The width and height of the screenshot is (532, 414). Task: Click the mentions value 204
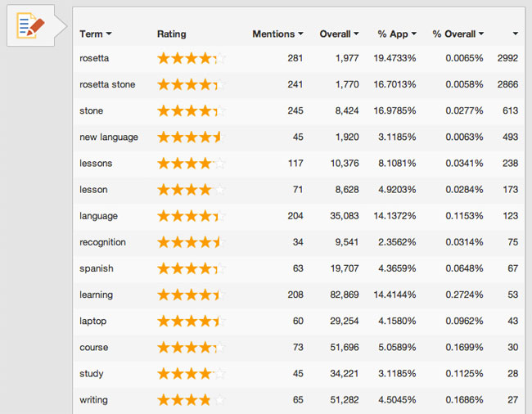pos(295,216)
